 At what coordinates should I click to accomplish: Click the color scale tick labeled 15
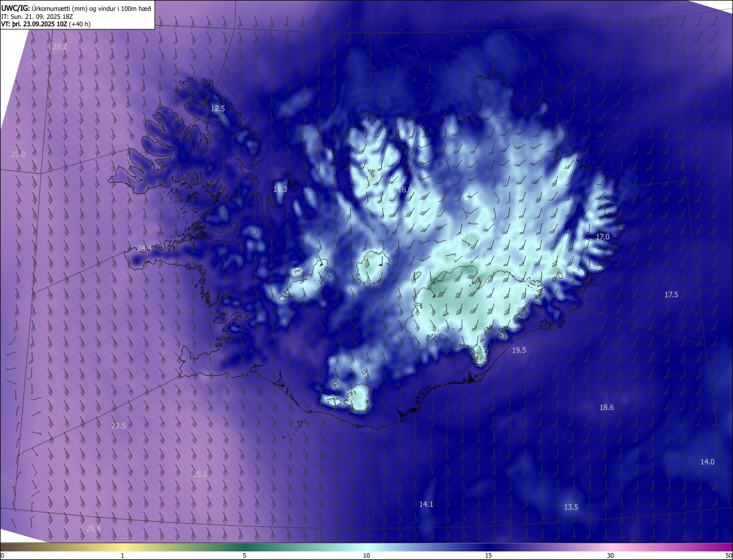(x=488, y=555)
